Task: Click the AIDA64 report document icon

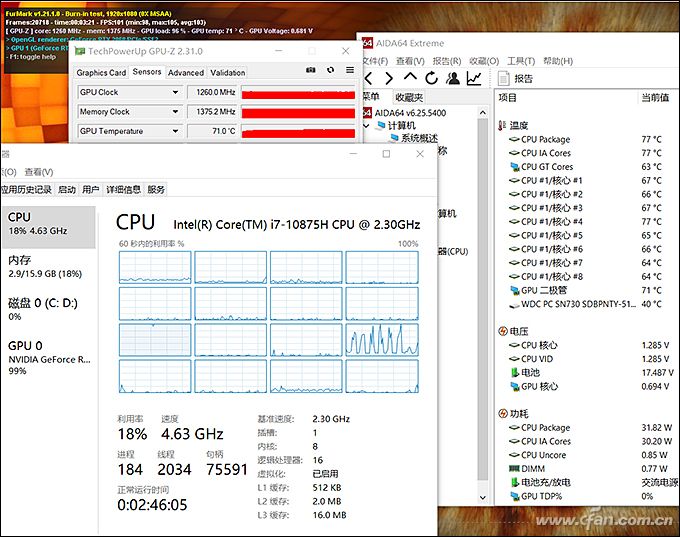Action: pyautogui.click(x=503, y=79)
